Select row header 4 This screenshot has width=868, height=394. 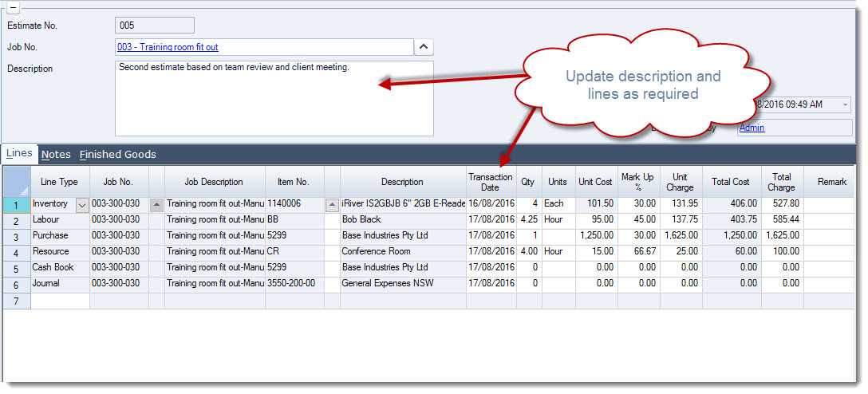pyautogui.click(x=17, y=254)
